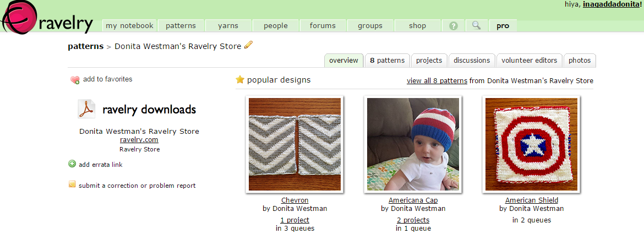Click the pencil edit icon beside store name
The width and height of the screenshot is (644, 239).
[249, 45]
